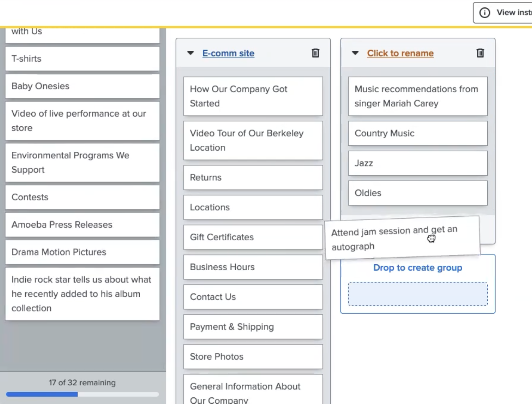Click the Contact Us card
Image resolution: width=532 pixels, height=404 pixels.
pos(253,297)
